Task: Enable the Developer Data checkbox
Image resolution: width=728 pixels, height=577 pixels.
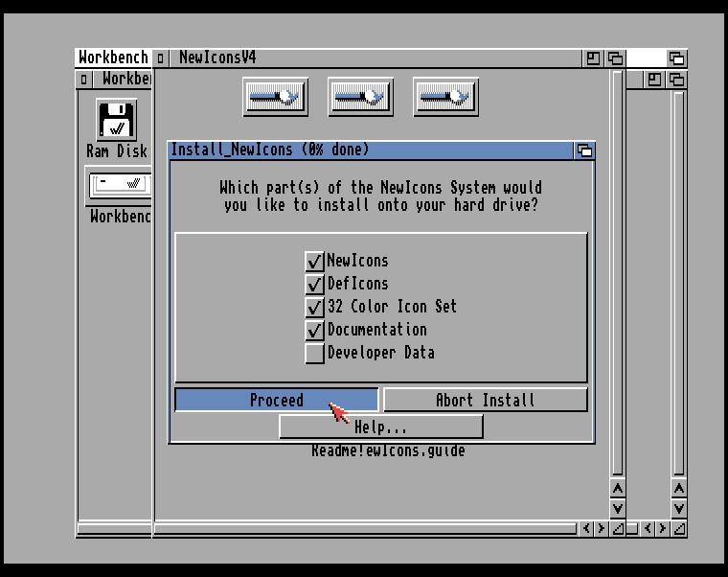Action: point(314,353)
